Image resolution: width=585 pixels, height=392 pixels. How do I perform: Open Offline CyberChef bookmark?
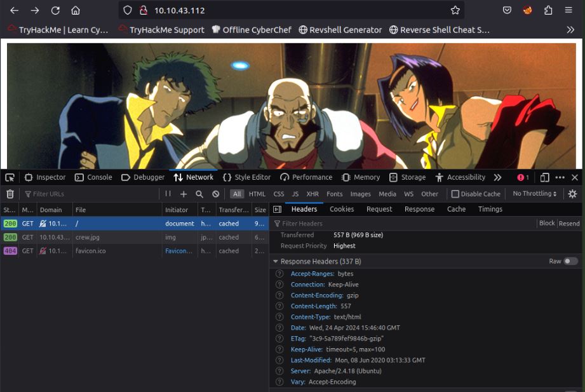tap(251, 30)
